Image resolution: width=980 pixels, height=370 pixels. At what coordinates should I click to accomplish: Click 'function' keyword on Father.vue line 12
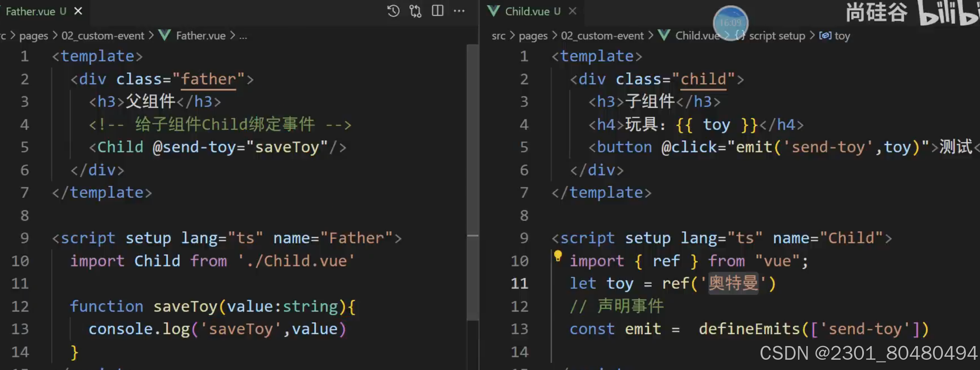[x=107, y=306]
